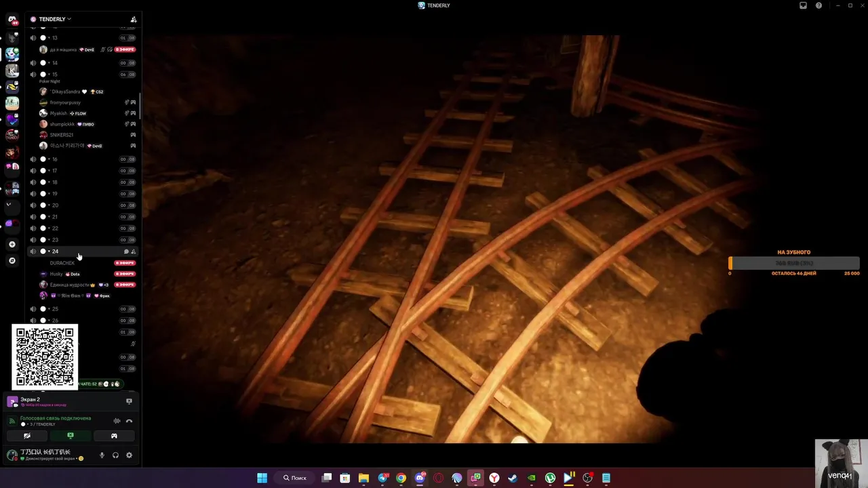The width and height of the screenshot is (868, 488).
Task: Toggle screen share button
Action: (71, 436)
